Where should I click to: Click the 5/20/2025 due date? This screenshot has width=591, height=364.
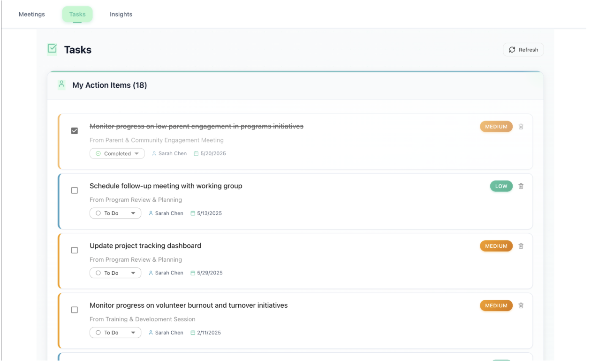(213, 153)
